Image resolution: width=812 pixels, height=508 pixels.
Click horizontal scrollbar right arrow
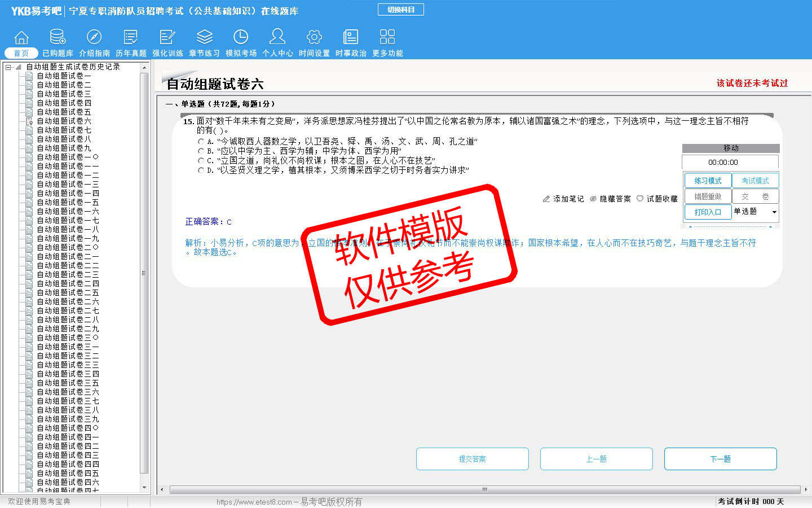806,489
